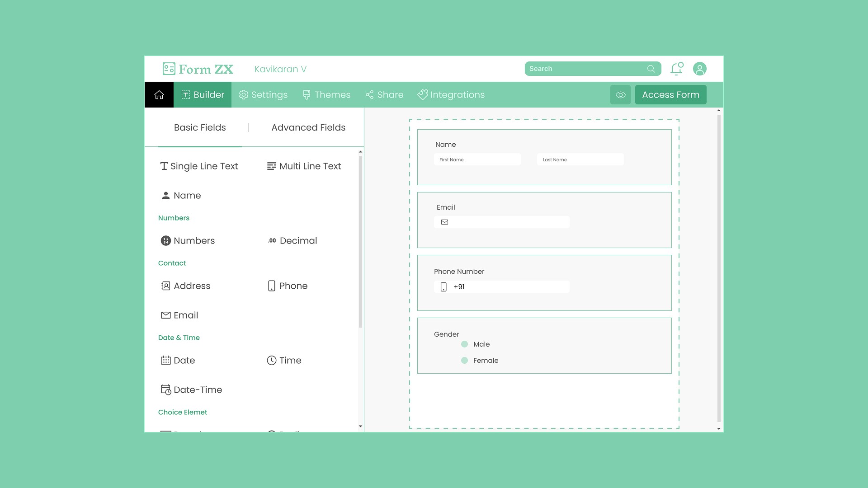The width and height of the screenshot is (868, 488).
Task: Click the Access Form button
Action: [x=670, y=95]
